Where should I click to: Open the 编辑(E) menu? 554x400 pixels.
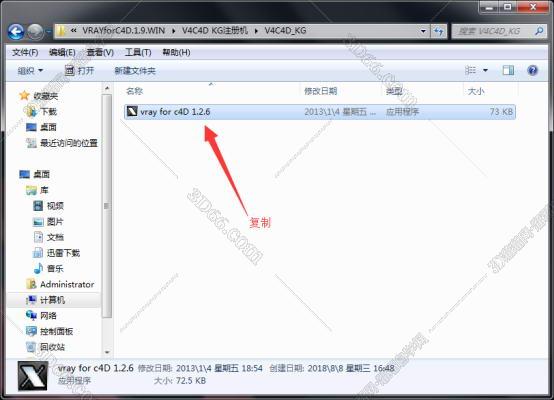click(x=62, y=52)
